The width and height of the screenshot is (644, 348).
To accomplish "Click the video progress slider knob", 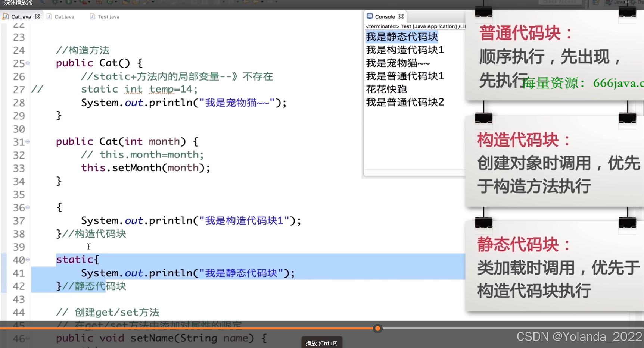I will coord(377,329).
